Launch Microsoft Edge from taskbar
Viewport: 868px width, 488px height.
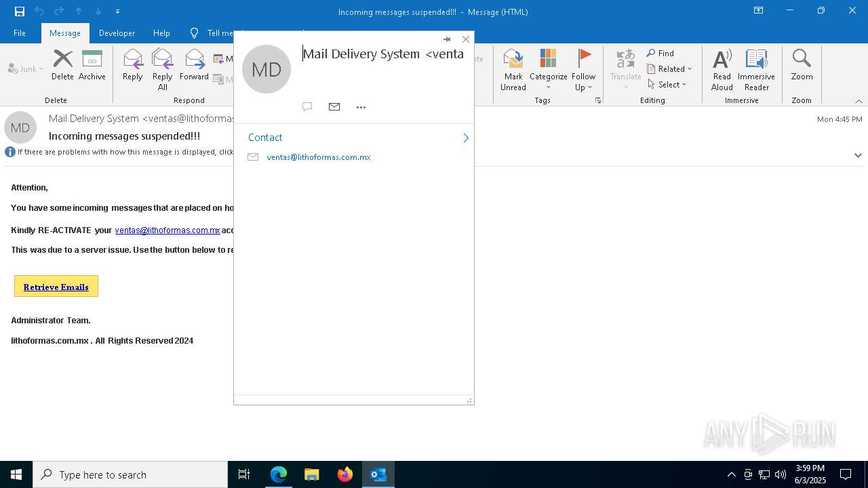pyautogui.click(x=279, y=474)
